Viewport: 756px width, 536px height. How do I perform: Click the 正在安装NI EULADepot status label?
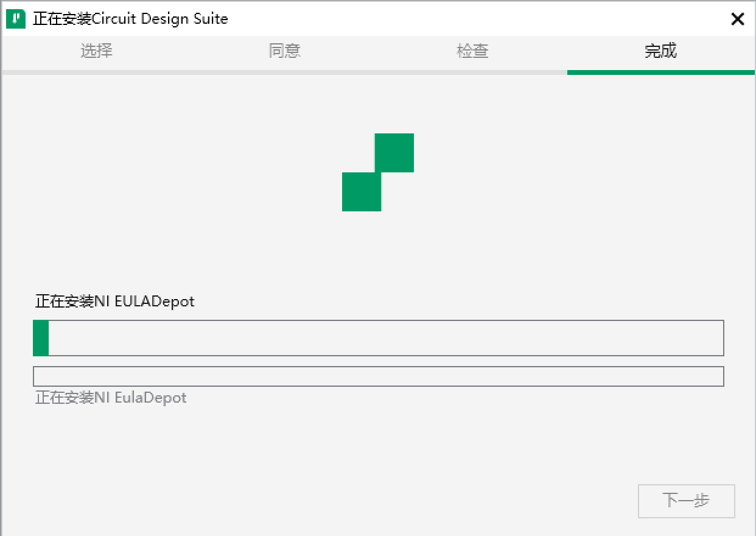[x=114, y=301]
